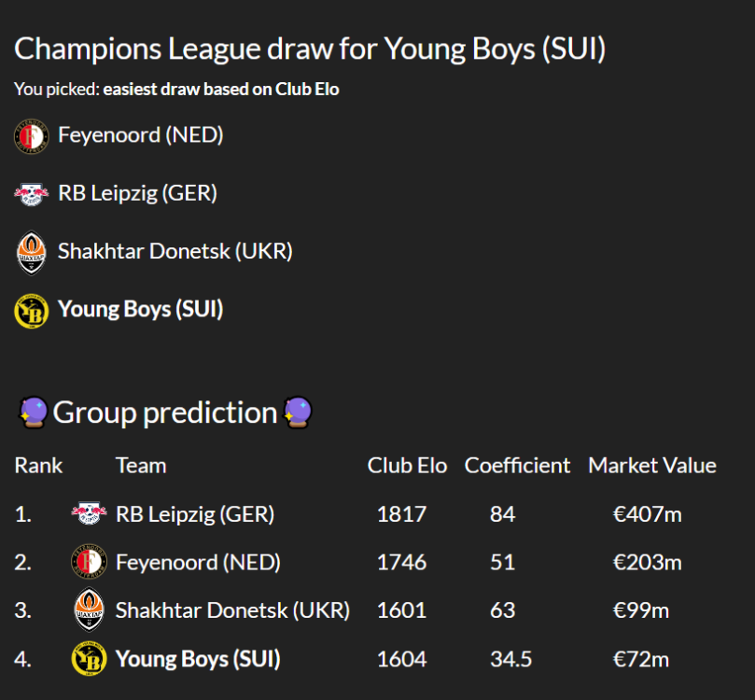
Task: Click Feyenoord crest in prediction table
Action: [x=89, y=562]
